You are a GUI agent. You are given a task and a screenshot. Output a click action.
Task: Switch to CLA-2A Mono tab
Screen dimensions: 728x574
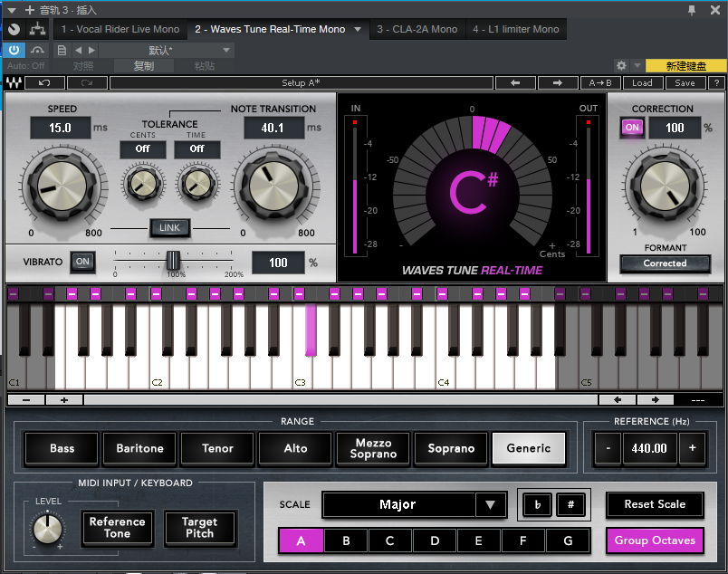click(x=417, y=29)
